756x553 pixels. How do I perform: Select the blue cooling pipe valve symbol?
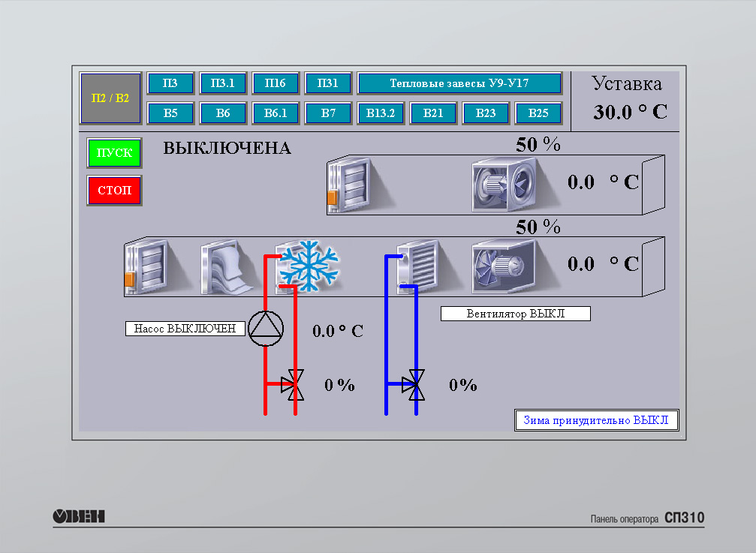tap(414, 385)
